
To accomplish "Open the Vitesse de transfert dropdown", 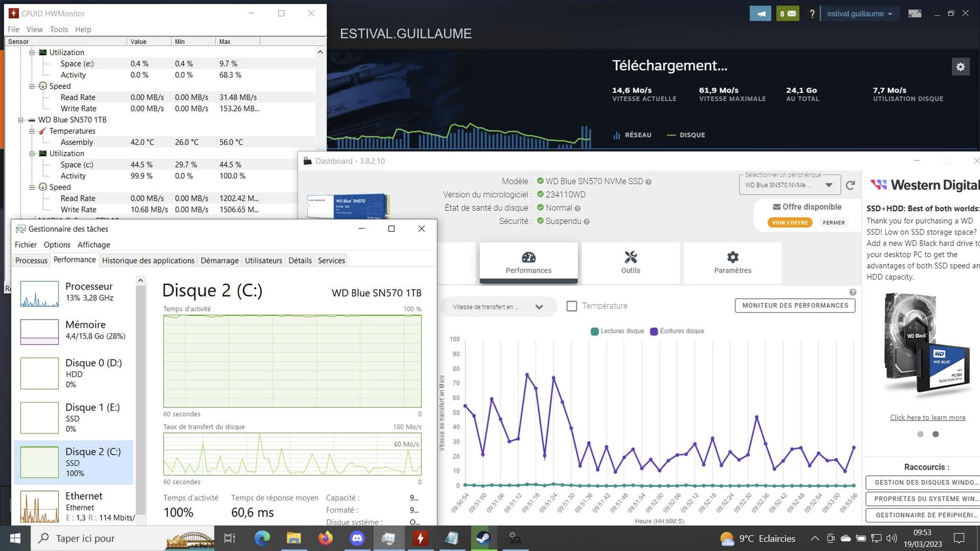I will tap(498, 307).
